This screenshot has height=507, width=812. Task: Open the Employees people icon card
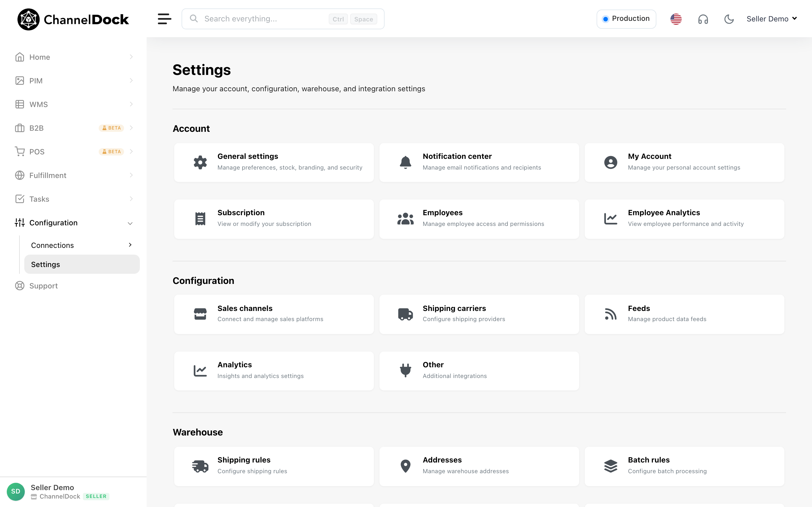pos(479,219)
